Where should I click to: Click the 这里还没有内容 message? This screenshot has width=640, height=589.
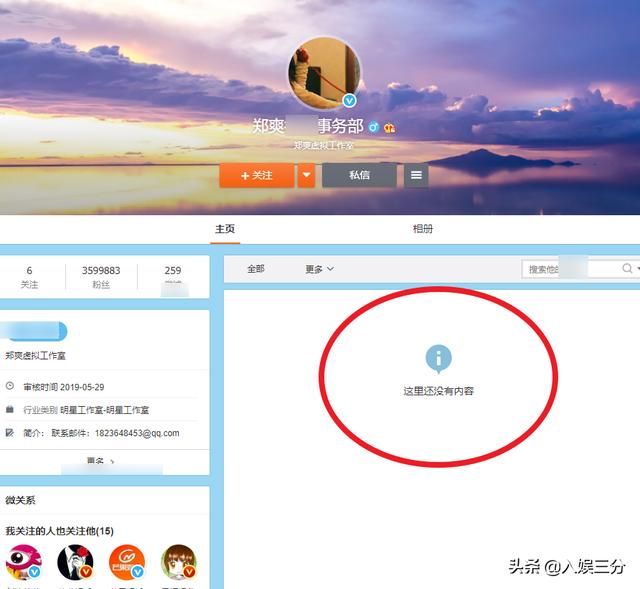click(x=438, y=391)
